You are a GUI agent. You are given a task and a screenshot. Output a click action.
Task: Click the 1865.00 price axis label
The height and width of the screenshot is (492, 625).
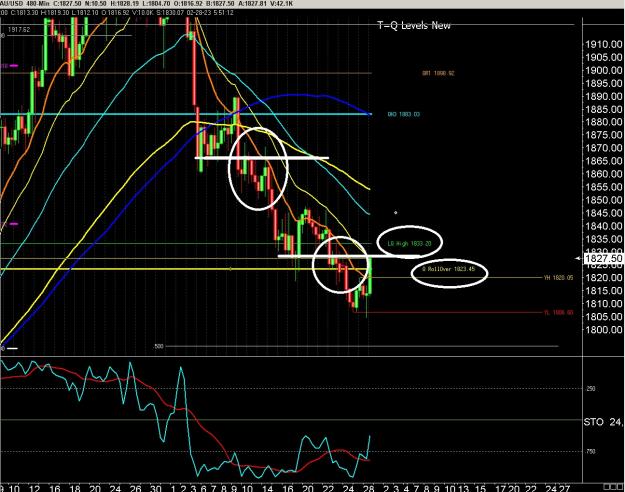coord(603,161)
